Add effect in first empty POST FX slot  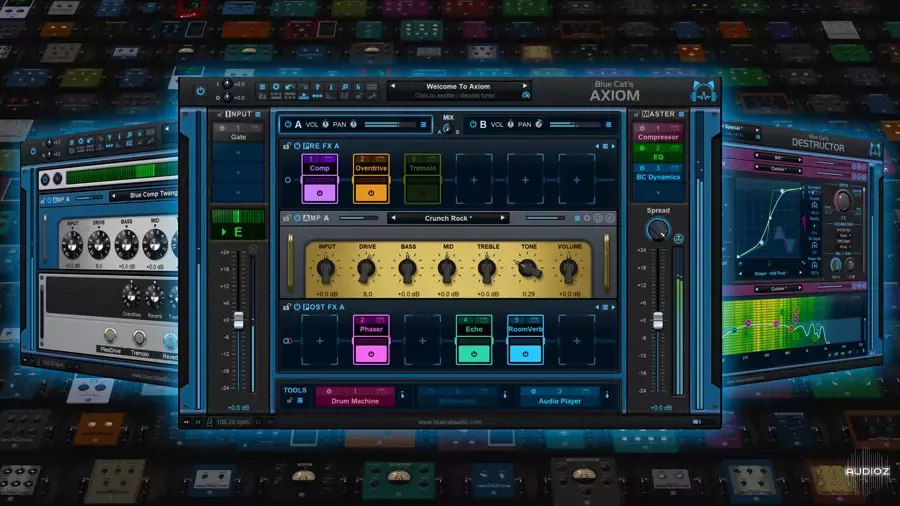320,340
